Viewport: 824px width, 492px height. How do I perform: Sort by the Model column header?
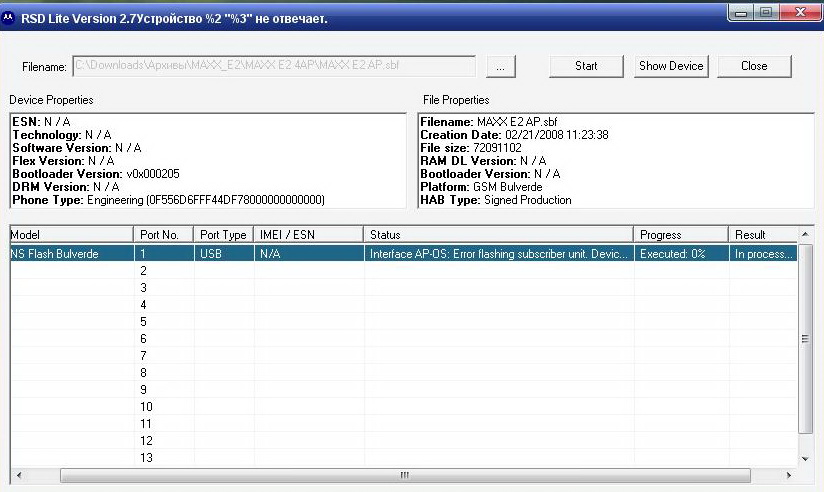pyautogui.click(x=71, y=234)
